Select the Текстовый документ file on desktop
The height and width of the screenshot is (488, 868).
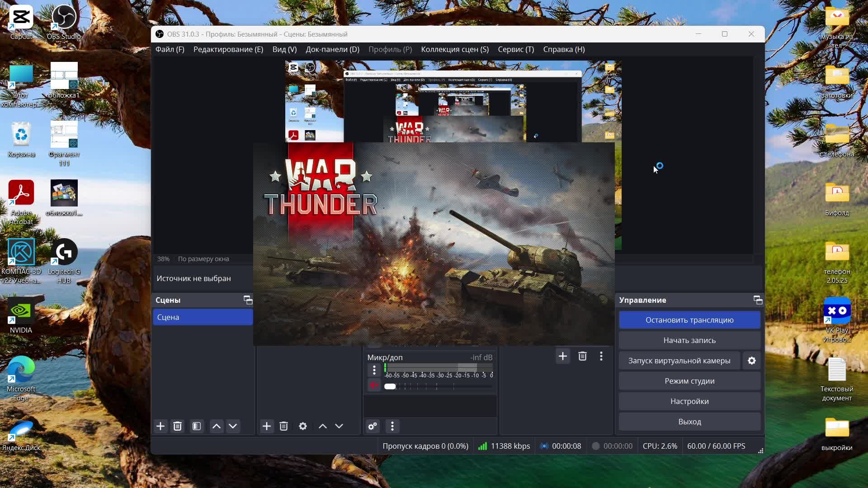[837, 379]
